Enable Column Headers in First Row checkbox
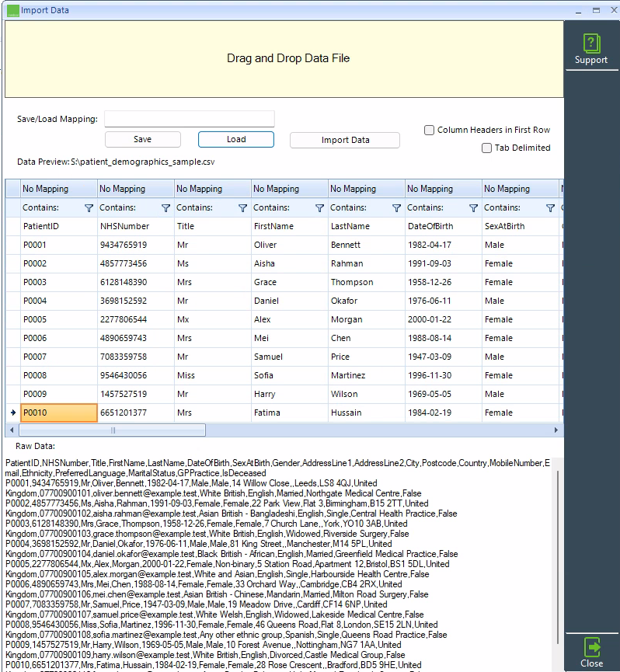The height and width of the screenshot is (672, 620). click(429, 130)
